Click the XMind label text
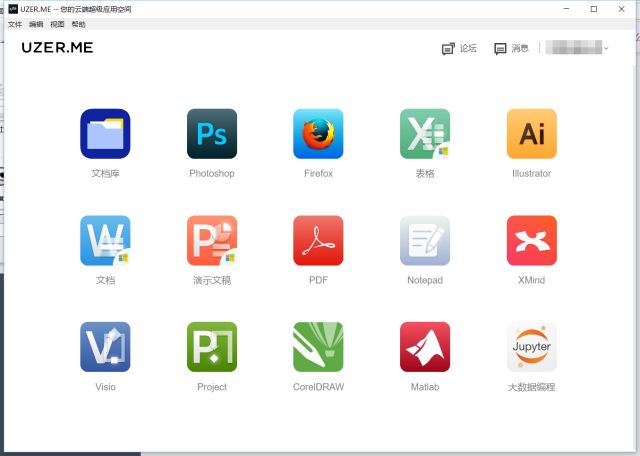This screenshot has height=456, width=640. point(531,280)
